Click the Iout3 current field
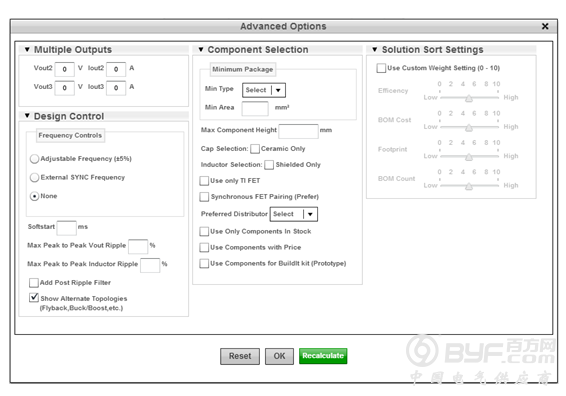 116,88
